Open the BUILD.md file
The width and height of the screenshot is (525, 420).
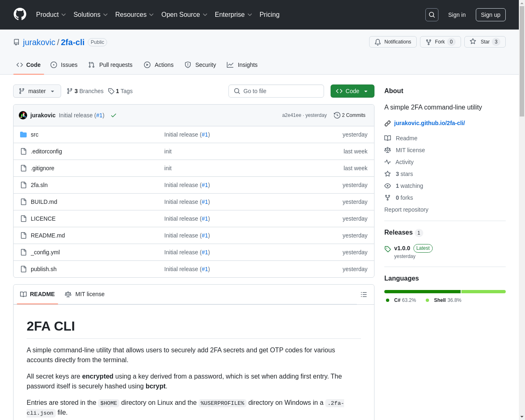point(44,202)
